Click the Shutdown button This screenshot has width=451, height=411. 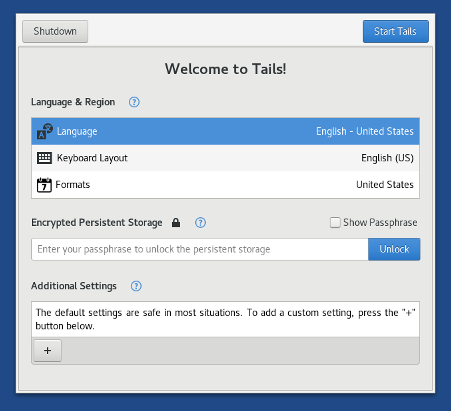click(x=55, y=31)
